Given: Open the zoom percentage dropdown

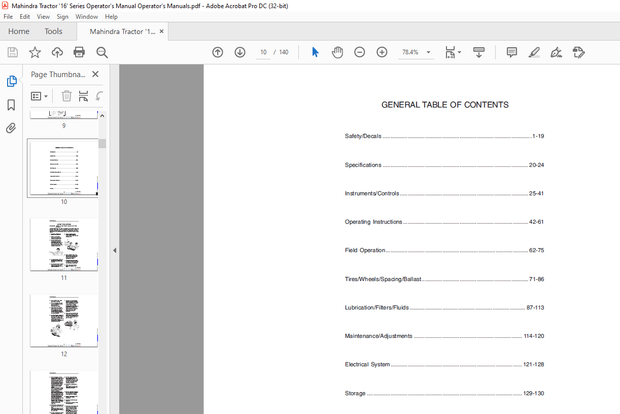Looking at the screenshot, I should [x=428, y=52].
